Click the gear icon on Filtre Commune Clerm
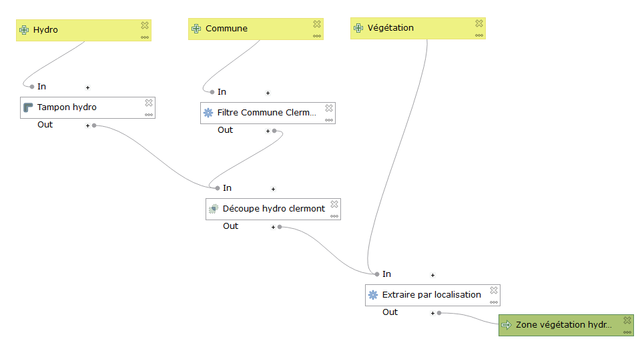Image resolution: width=644 pixels, height=363 pixels. pyautogui.click(x=208, y=113)
